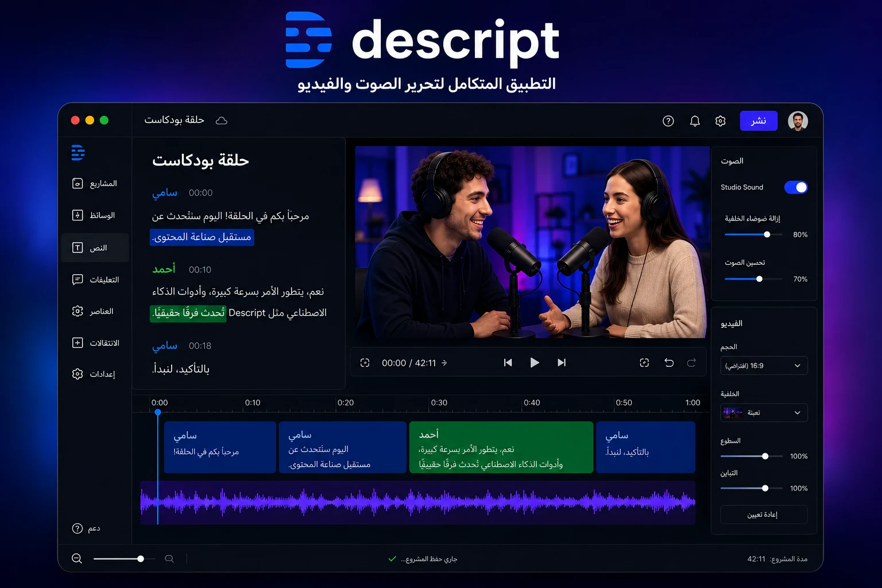The image size is (882, 588).
Task: Open دعم support at sidebar bottom
Action: coord(86,528)
